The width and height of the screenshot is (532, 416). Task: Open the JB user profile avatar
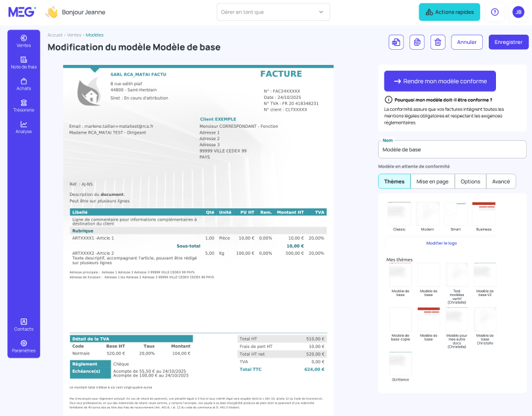click(x=518, y=12)
